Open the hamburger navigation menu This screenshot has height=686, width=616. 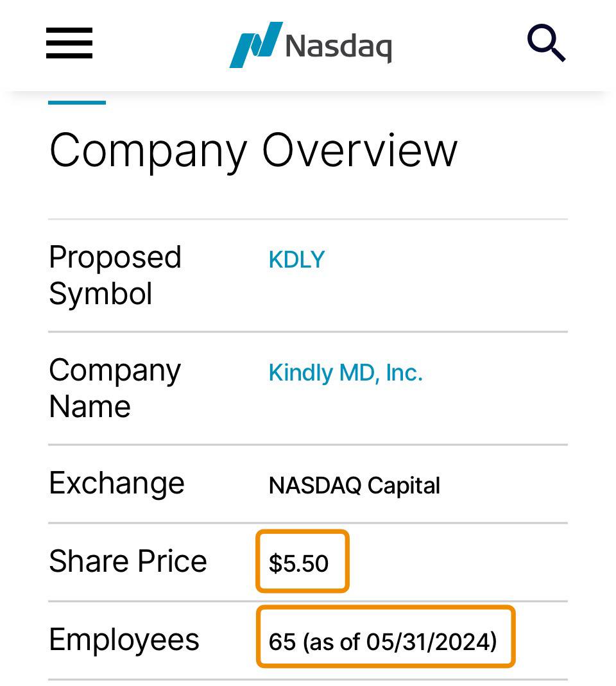tap(69, 43)
